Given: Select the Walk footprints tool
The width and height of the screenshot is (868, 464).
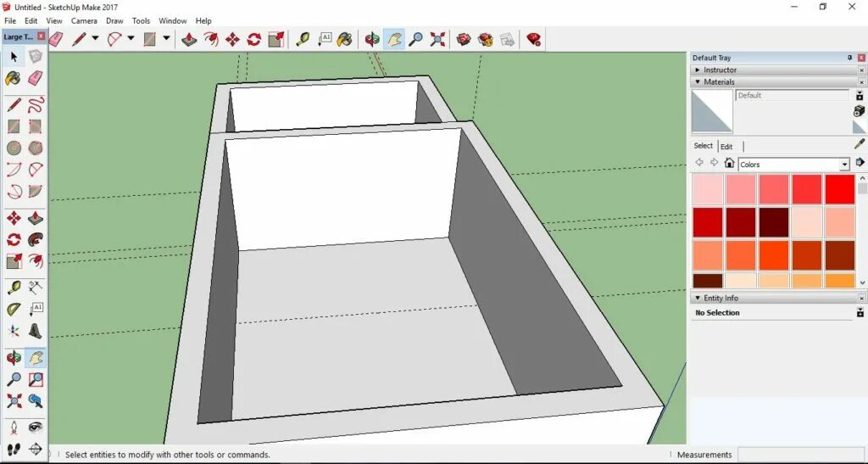Looking at the screenshot, I should [x=14, y=449].
